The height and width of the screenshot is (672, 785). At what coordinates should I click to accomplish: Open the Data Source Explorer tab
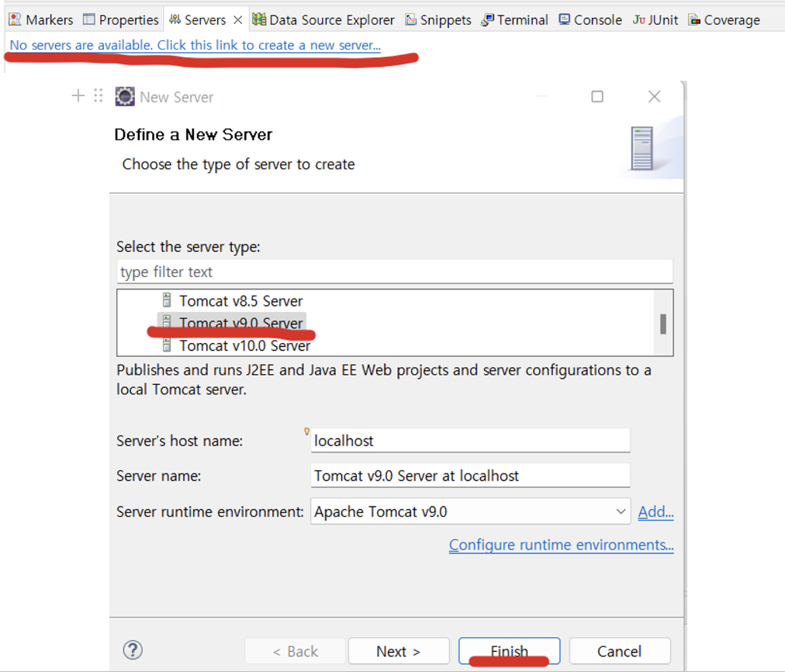pyautogui.click(x=323, y=20)
